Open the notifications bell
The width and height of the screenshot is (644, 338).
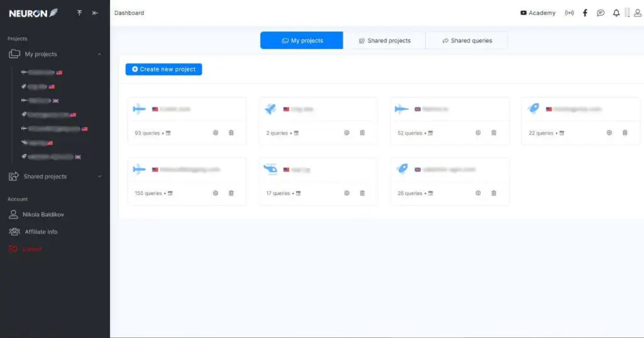pyautogui.click(x=616, y=13)
